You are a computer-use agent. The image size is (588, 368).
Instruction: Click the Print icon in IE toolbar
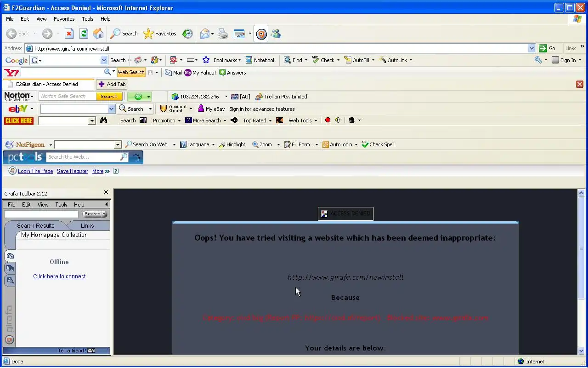[223, 34]
